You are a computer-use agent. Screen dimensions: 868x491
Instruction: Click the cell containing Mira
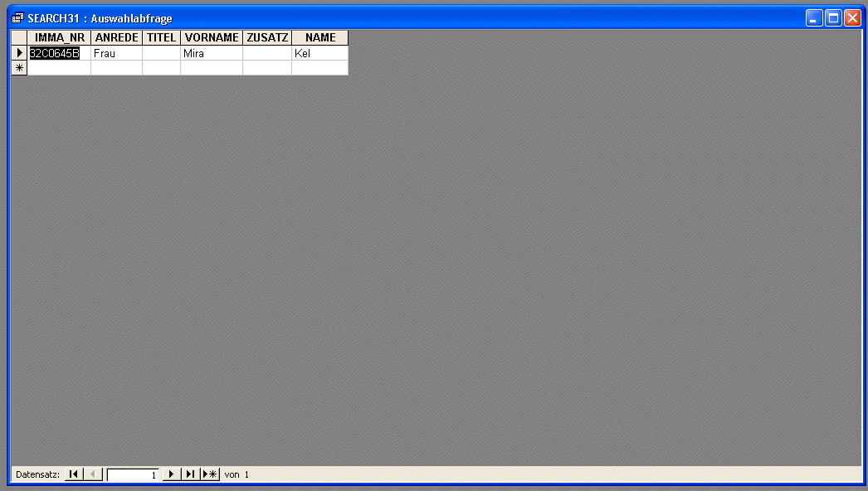coord(212,53)
